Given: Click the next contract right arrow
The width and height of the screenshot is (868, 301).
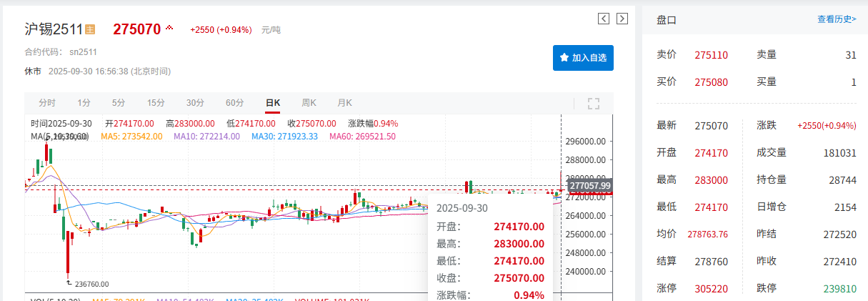Looking at the screenshot, I should [x=622, y=19].
